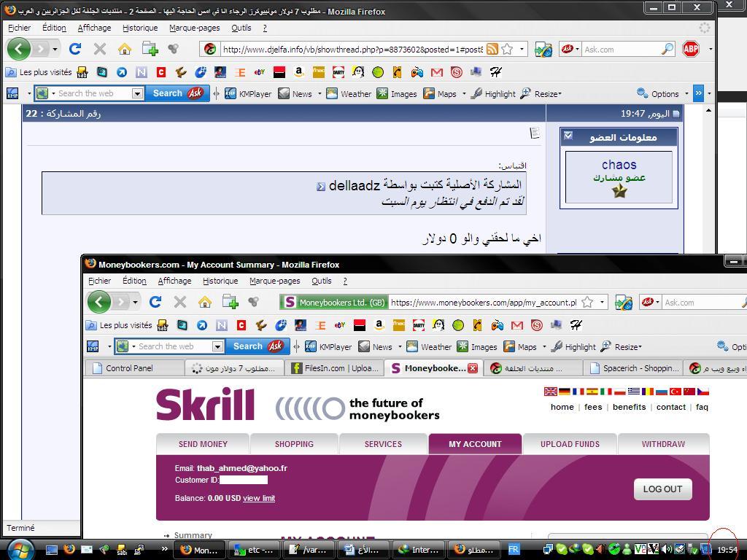Open the UPLOAD FUNDS tab on Skrill

click(570, 444)
